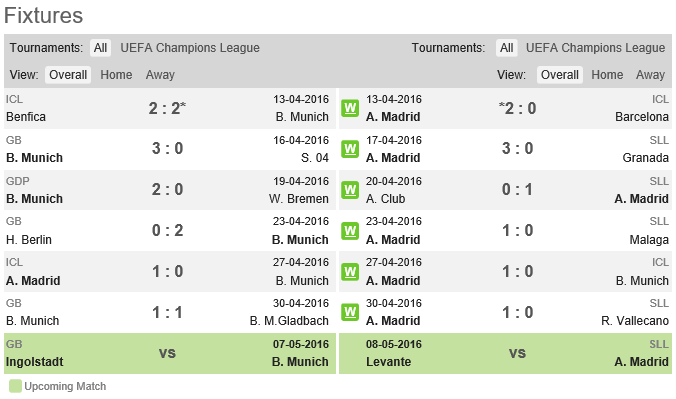Select the left All tournaments filter
676x399 pixels.
(100, 48)
